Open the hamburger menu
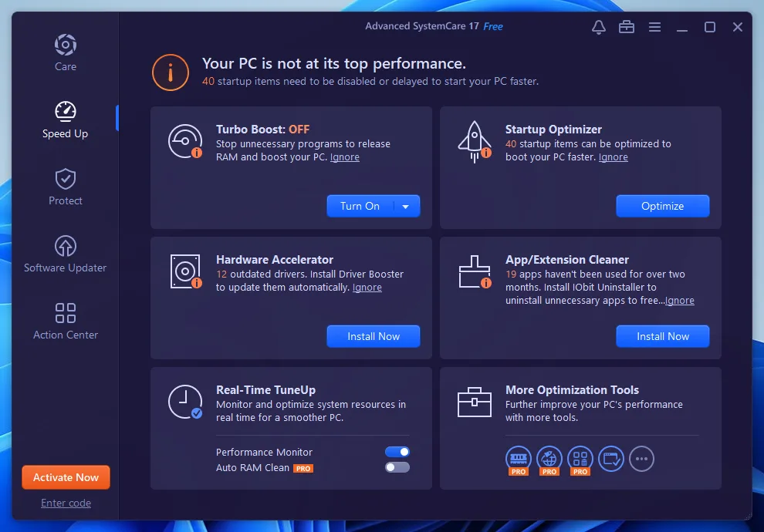 654,26
